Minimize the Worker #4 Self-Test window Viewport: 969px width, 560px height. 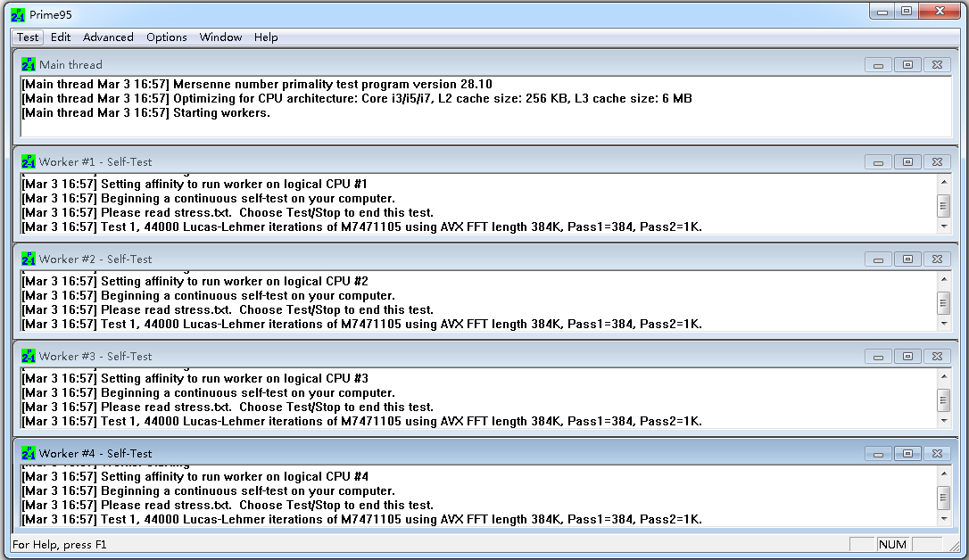pyautogui.click(x=878, y=454)
